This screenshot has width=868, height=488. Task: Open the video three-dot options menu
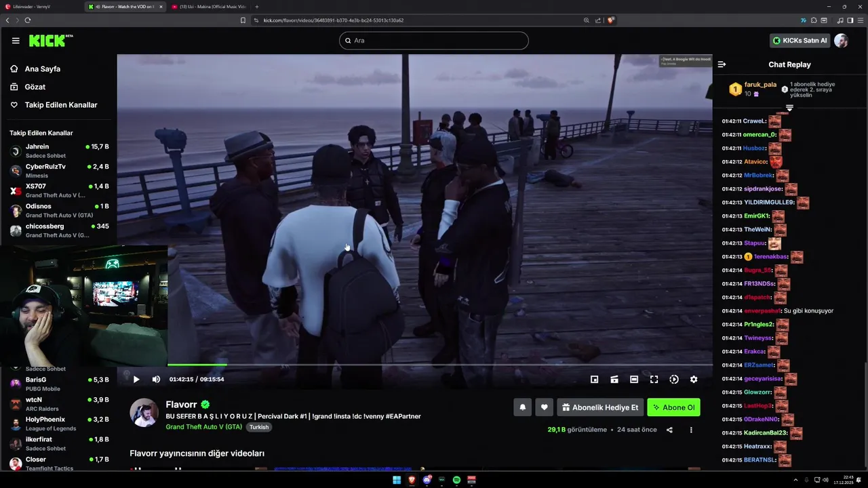coord(691,430)
